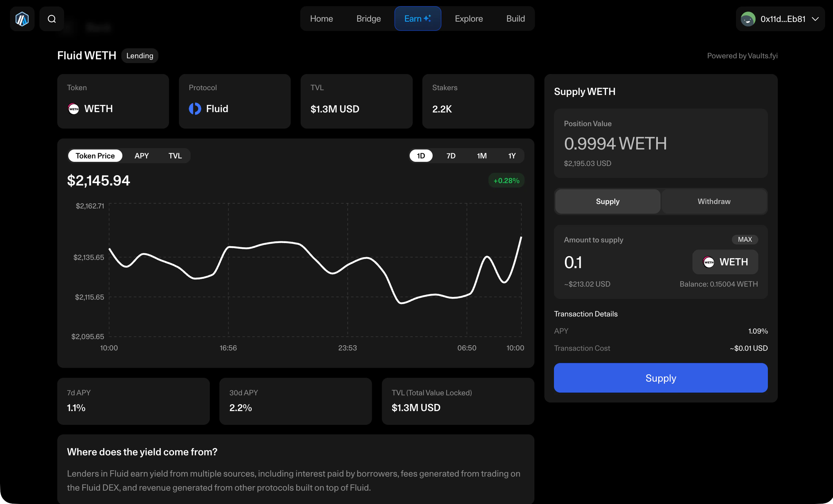Click the WETH icon in amount selector

(709, 262)
